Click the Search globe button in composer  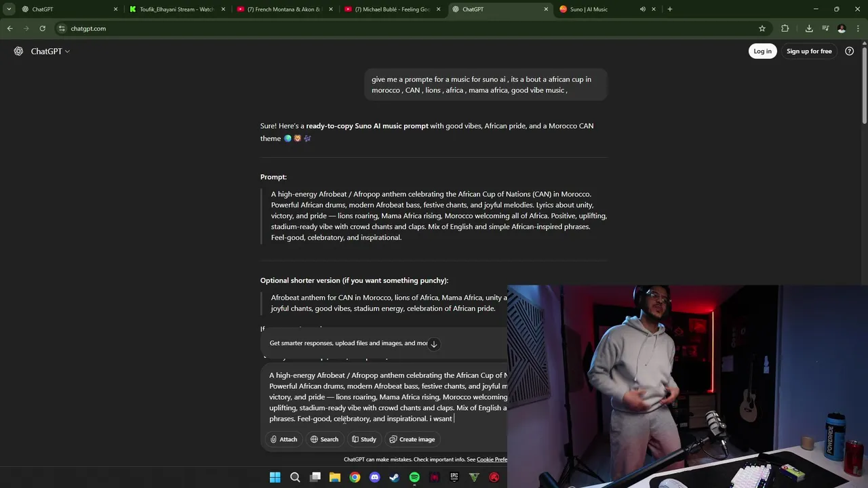[324, 439]
